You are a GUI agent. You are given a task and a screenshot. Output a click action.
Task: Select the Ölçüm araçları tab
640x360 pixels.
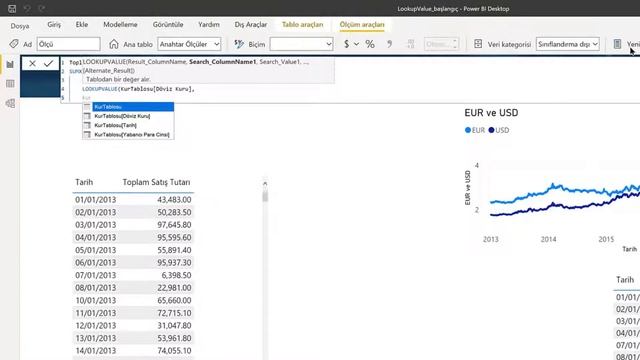[362, 24]
